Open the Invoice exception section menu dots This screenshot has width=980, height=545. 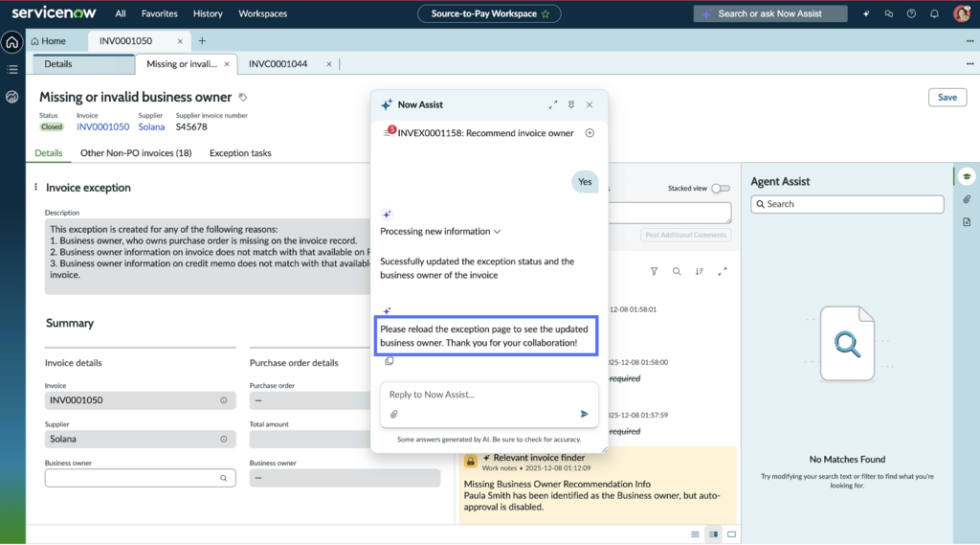35,187
